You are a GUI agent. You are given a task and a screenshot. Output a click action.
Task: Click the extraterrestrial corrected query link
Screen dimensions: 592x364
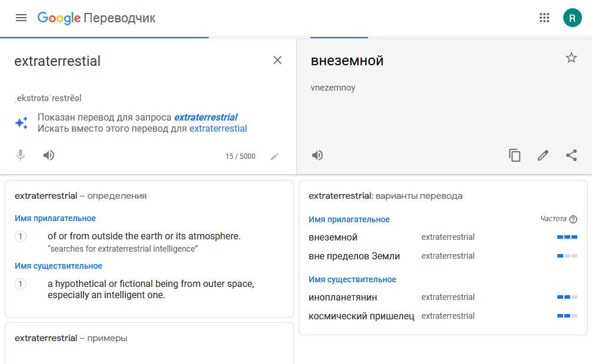point(206,117)
